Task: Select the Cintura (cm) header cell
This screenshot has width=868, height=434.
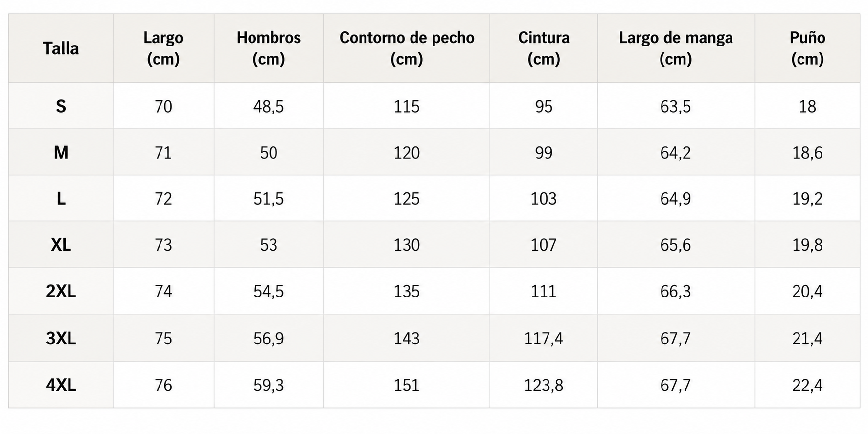Action: coord(544,48)
